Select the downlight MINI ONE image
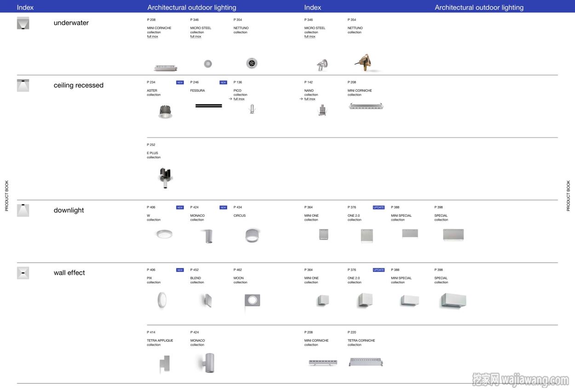Viewport: 575px width, 392px height. click(323, 235)
